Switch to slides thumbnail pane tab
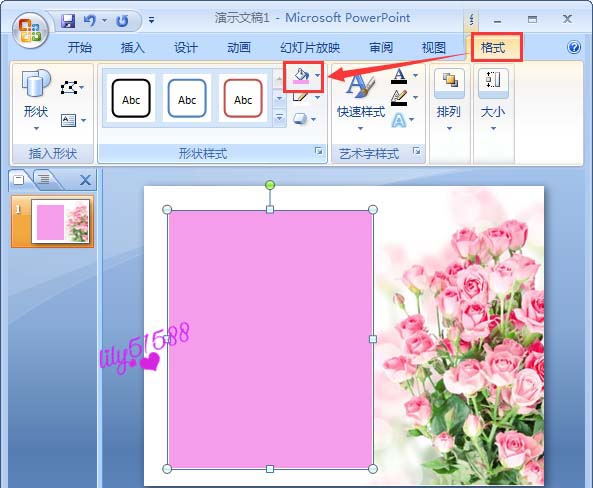This screenshot has height=488, width=593. click(19, 180)
